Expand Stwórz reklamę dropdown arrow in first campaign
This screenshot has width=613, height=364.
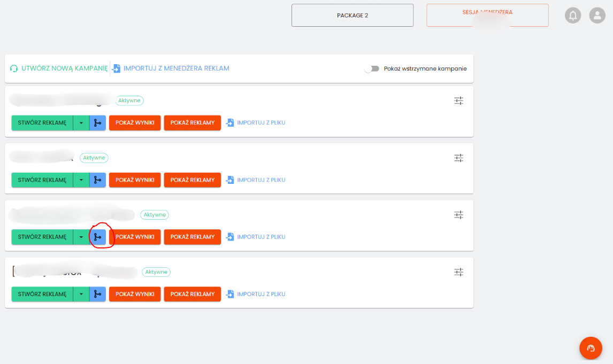pyautogui.click(x=81, y=122)
